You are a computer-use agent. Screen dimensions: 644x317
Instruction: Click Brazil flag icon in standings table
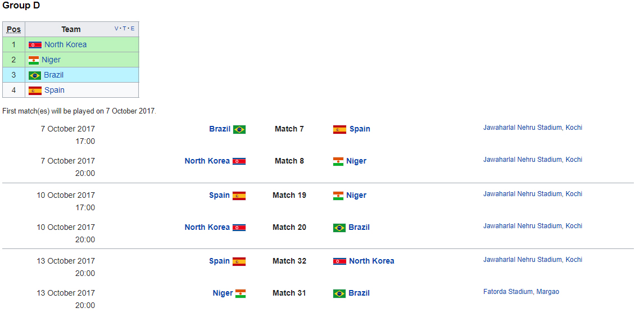[34, 75]
